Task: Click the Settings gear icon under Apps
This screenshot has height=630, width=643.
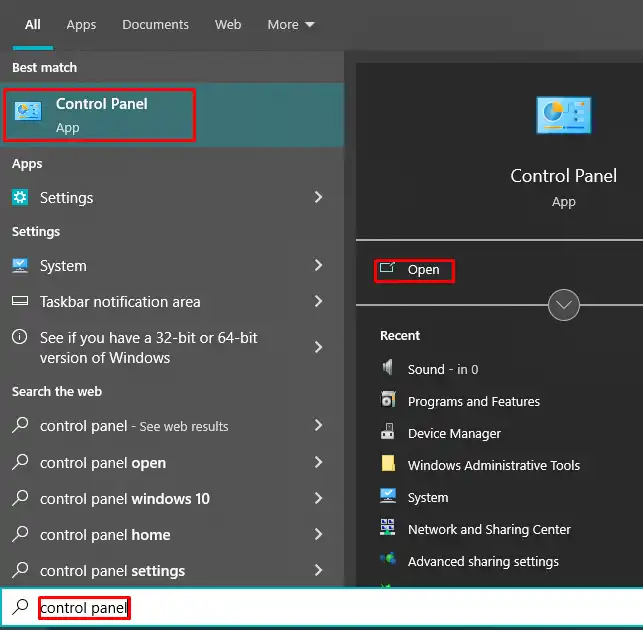Action: click(20, 198)
